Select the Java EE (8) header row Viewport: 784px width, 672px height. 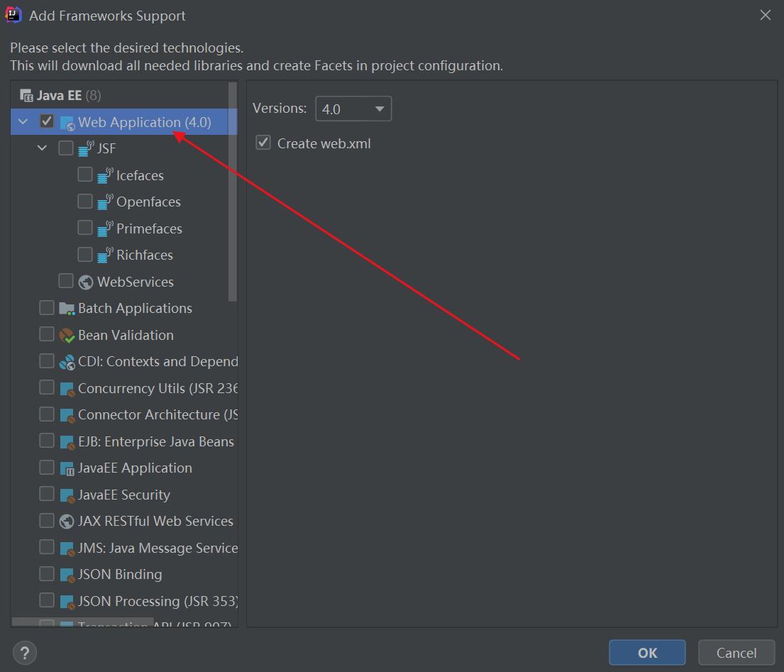tap(124, 95)
